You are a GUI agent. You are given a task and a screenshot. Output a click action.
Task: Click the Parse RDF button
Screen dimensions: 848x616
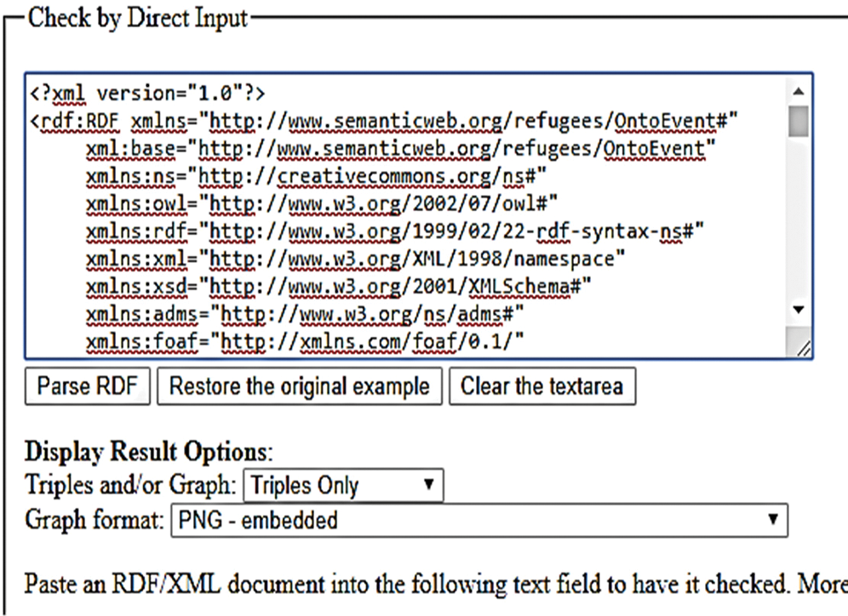88,386
